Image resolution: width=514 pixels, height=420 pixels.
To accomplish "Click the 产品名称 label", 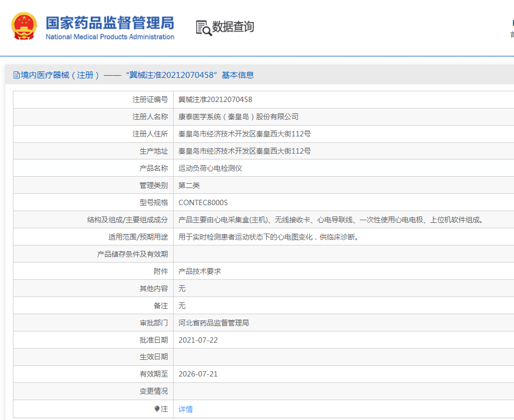I will click(154, 168).
